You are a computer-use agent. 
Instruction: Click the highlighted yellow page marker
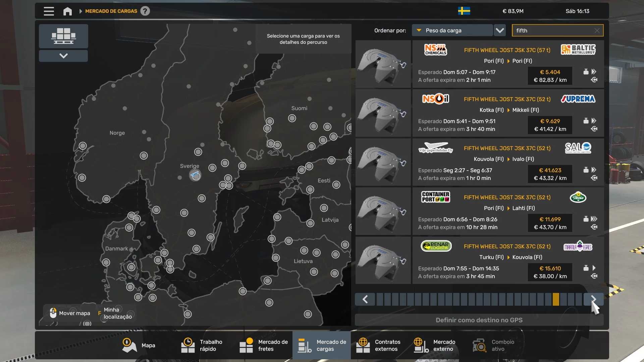point(556,299)
